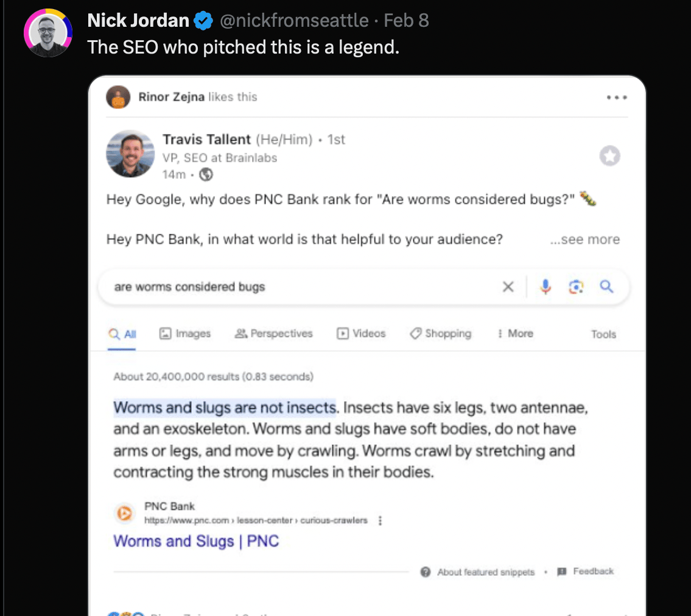Click the PNC Bank favicon icon
Image resolution: width=691 pixels, height=616 pixels.
click(x=125, y=513)
